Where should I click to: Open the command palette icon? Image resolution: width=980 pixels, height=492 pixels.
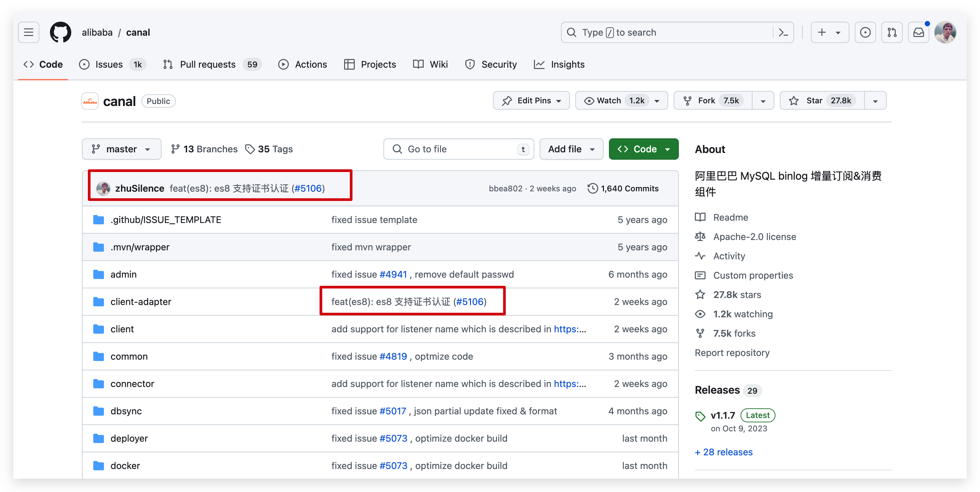pos(783,32)
